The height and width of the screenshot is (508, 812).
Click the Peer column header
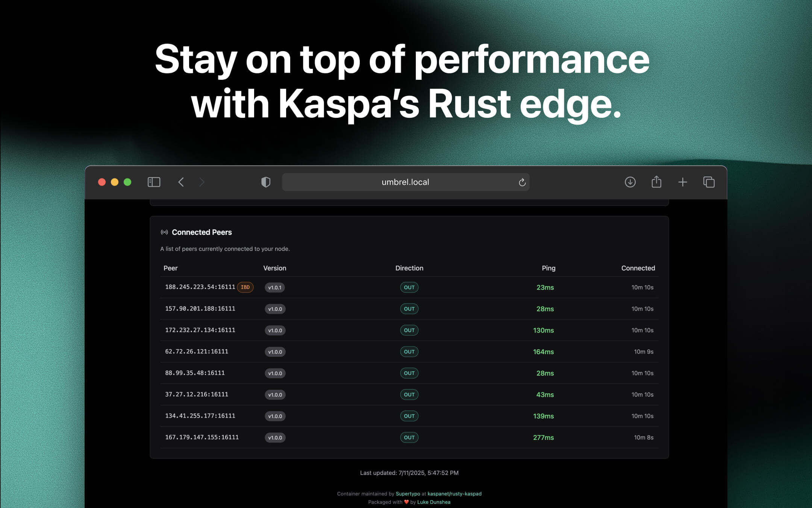point(170,268)
